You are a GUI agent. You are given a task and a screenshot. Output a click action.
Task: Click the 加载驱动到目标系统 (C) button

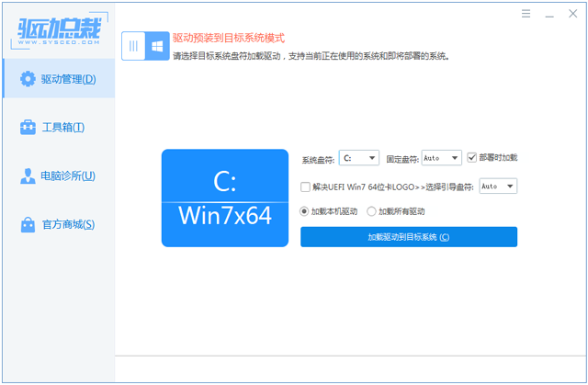click(x=409, y=237)
